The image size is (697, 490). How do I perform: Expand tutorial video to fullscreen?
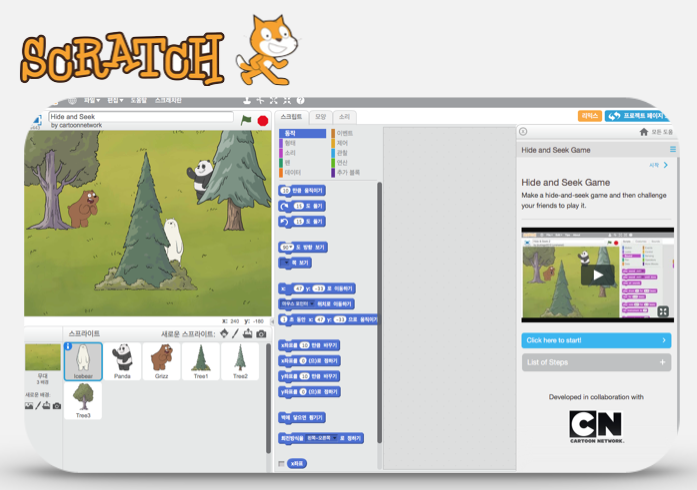(663, 311)
